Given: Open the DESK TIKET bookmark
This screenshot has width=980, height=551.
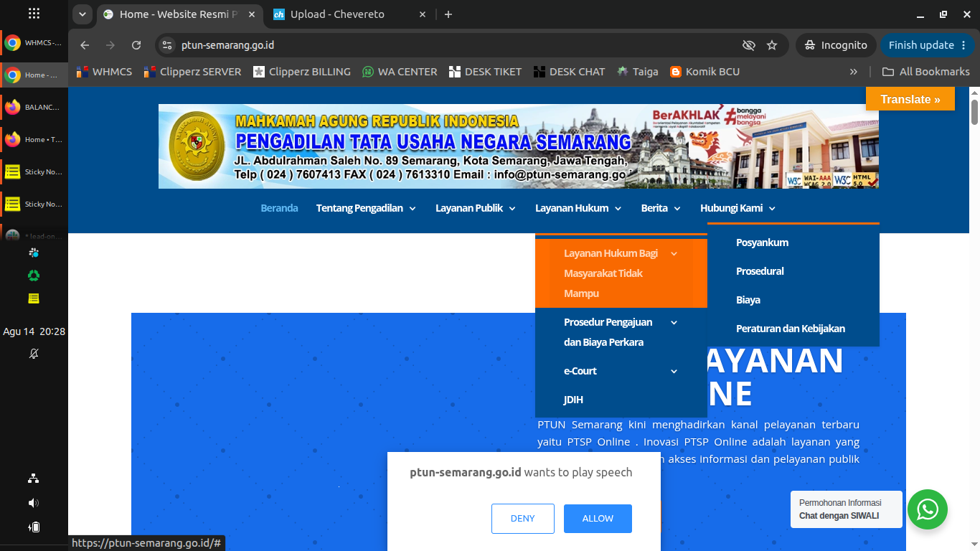Looking at the screenshot, I should [x=485, y=72].
